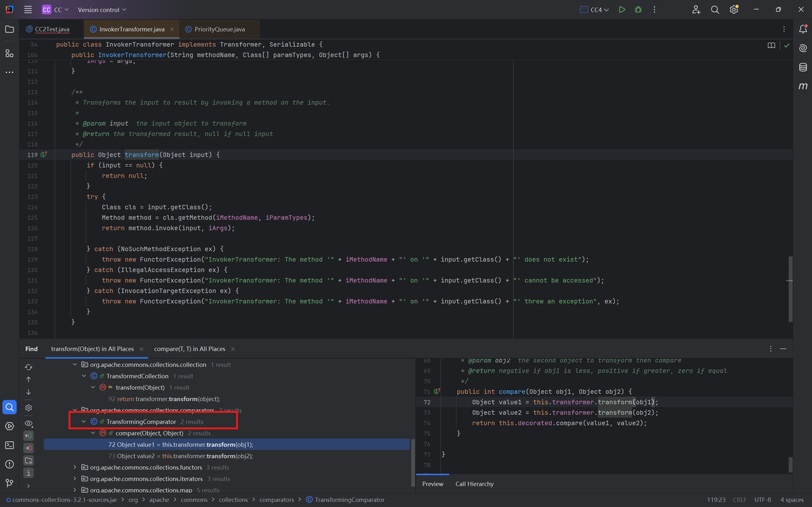Open the Terminal tool window
The image size is (812, 507).
point(9,445)
